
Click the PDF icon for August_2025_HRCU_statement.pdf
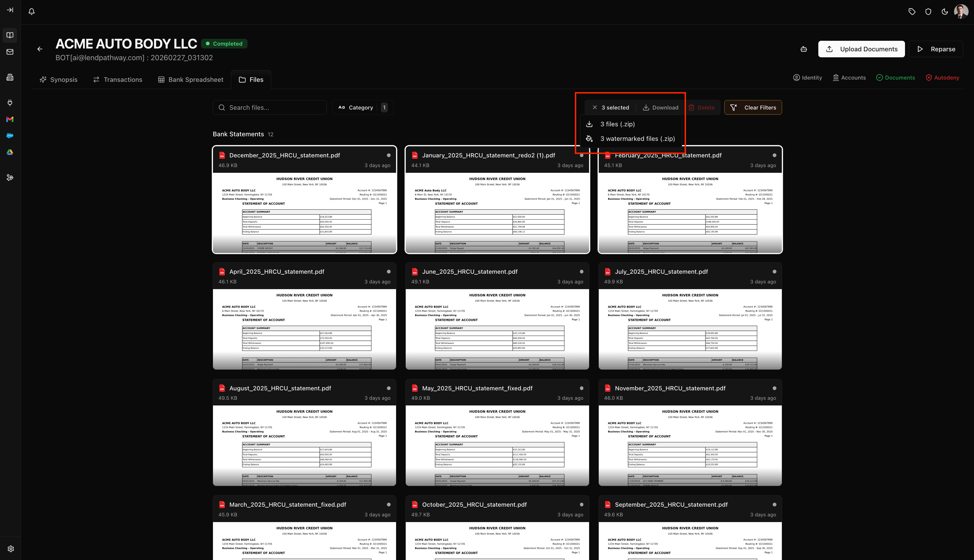tap(222, 388)
